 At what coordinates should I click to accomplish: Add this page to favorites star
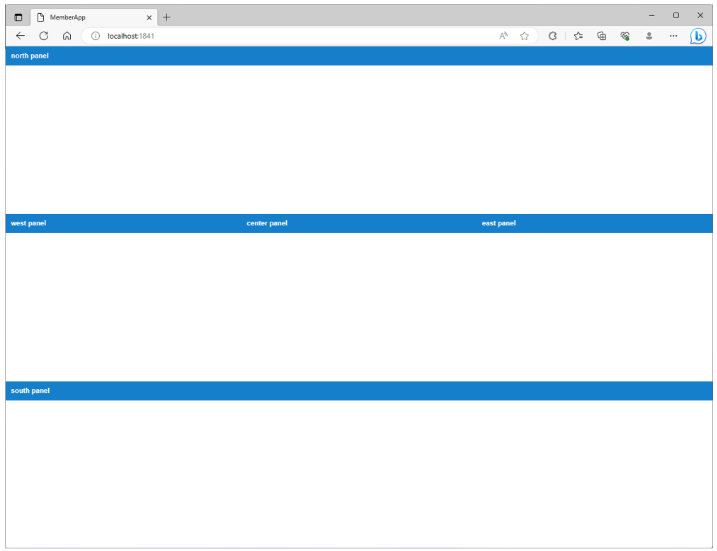524,36
